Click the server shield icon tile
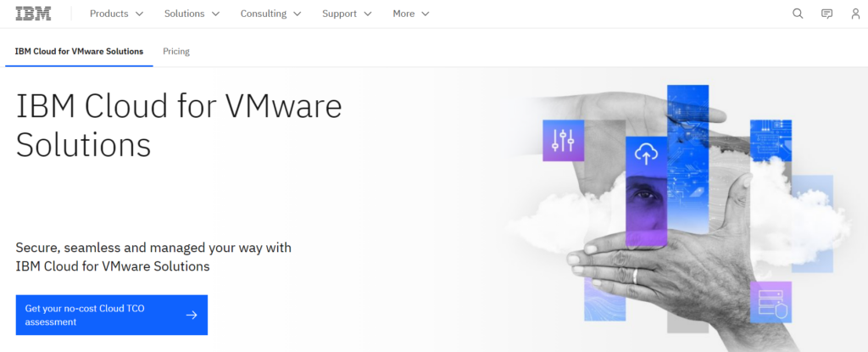This screenshot has height=352, width=868. point(771,302)
